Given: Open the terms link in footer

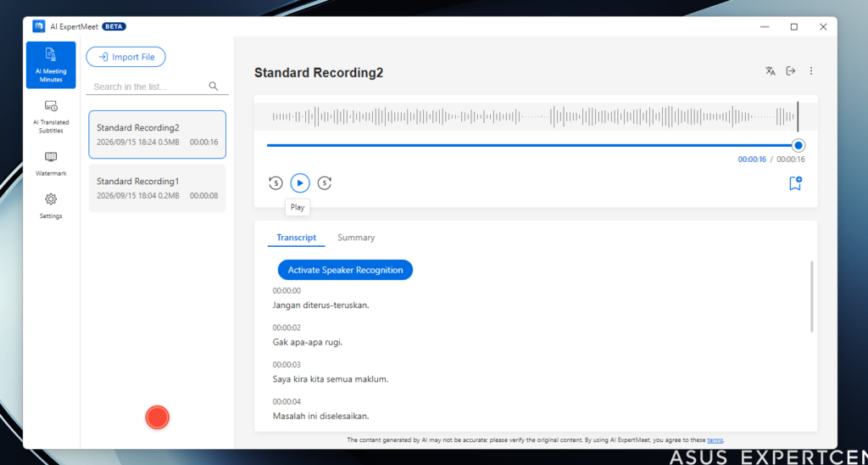Looking at the screenshot, I should pos(715,440).
